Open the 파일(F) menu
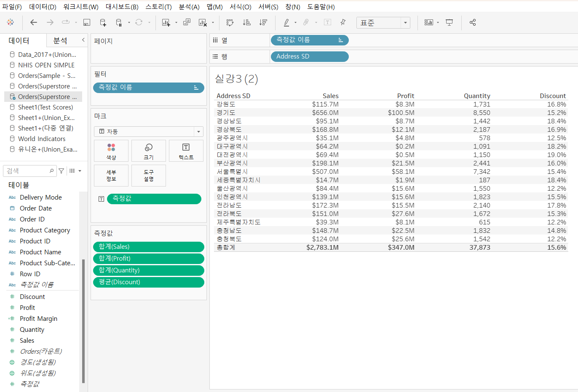The image size is (578, 392). point(12,7)
